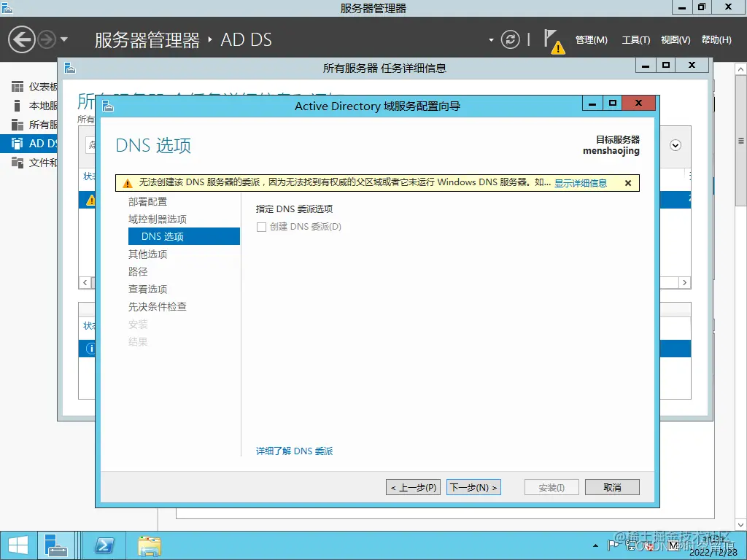Screen dimensions: 747x560
Task: Show hidden system tray icons arrow
Action: coord(595,545)
